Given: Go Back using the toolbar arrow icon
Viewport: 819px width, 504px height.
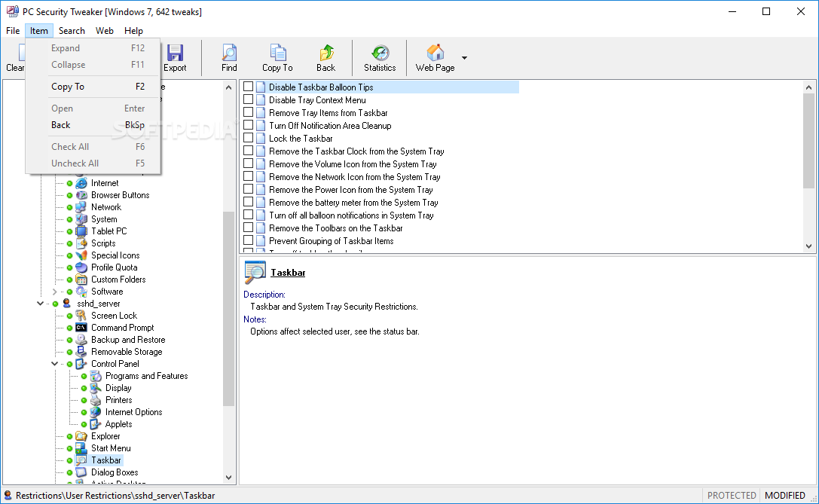Looking at the screenshot, I should [x=326, y=53].
